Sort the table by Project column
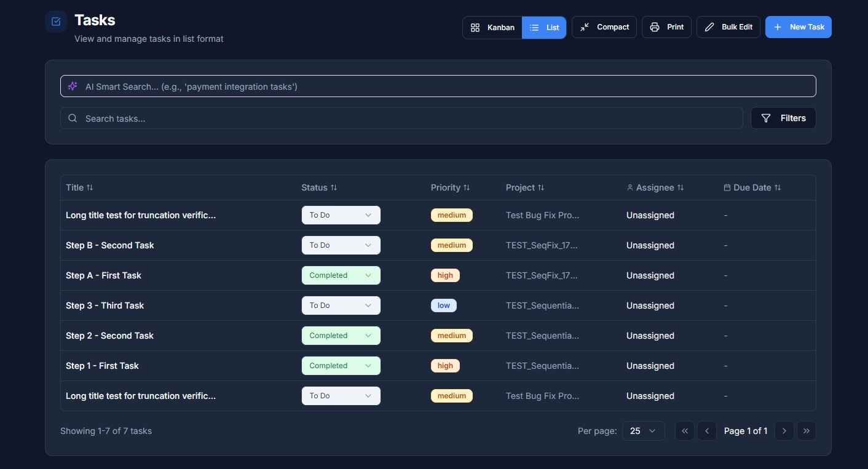 point(525,187)
